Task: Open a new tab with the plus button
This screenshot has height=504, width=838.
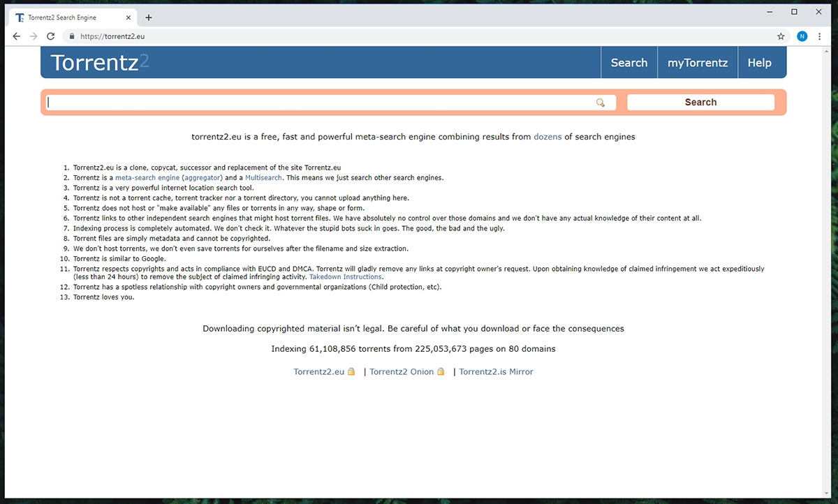Action: coord(149,17)
